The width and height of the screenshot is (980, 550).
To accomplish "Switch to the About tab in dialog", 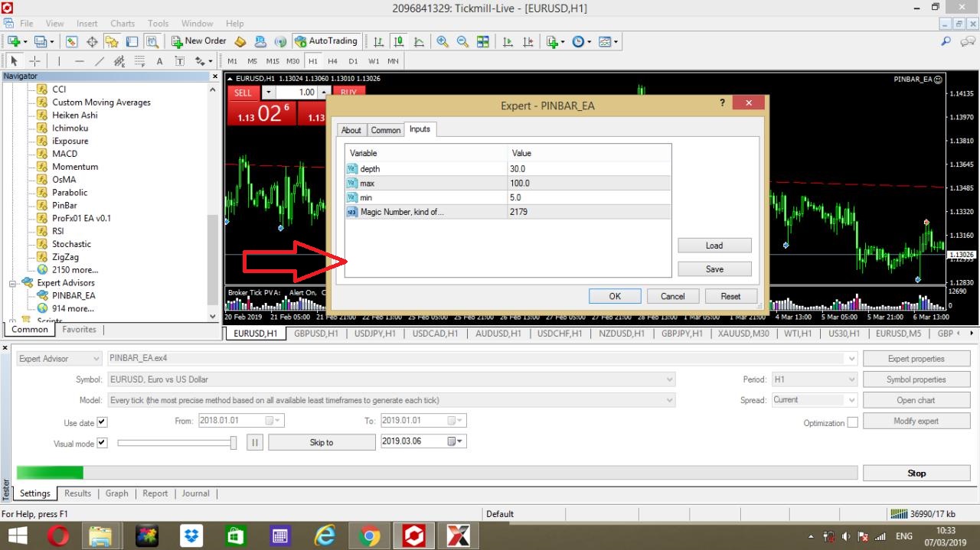I will [x=351, y=130].
